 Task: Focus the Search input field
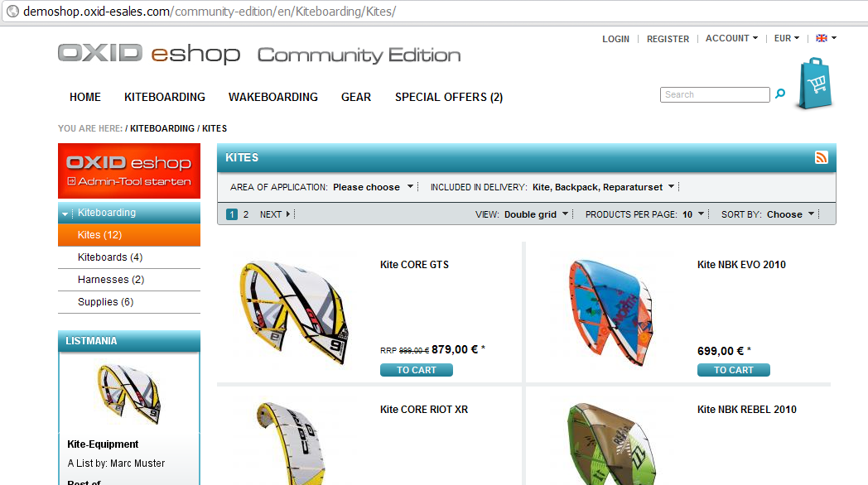coord(715,94)
